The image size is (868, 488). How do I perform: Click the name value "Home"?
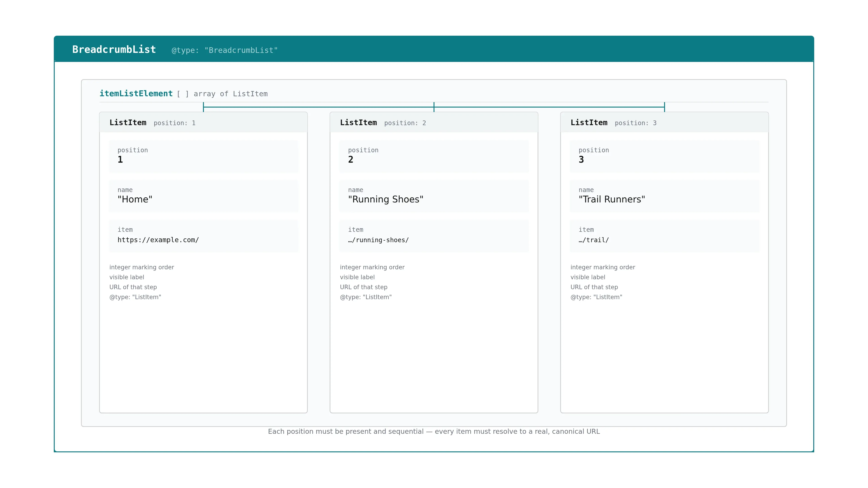[x=135, y=199]
